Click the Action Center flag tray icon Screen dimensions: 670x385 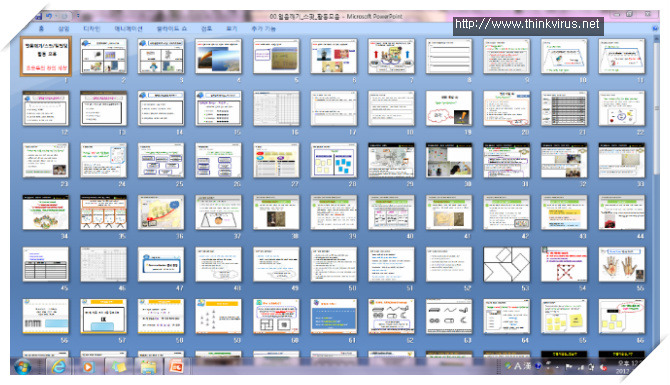point(569,367)
